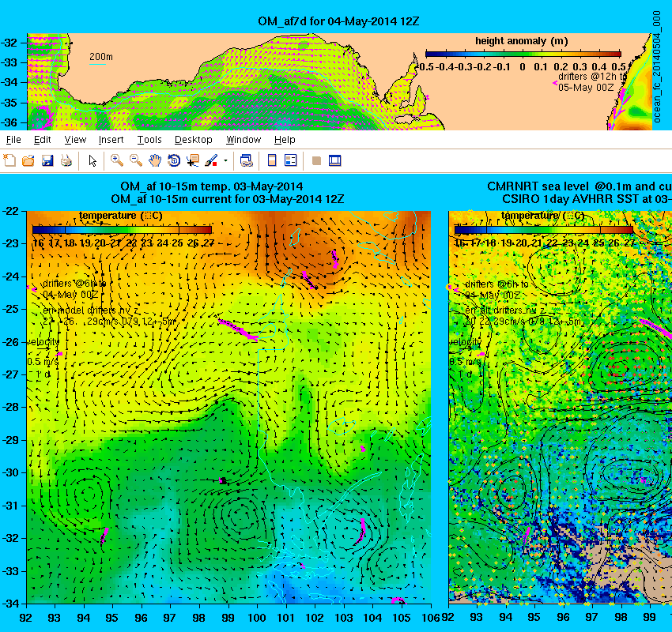Click the 'OM_af 10-15m current for 03-May-2014 12Z' subtitle
Viewport: 672px width, 632px height.
coord(227,199)
